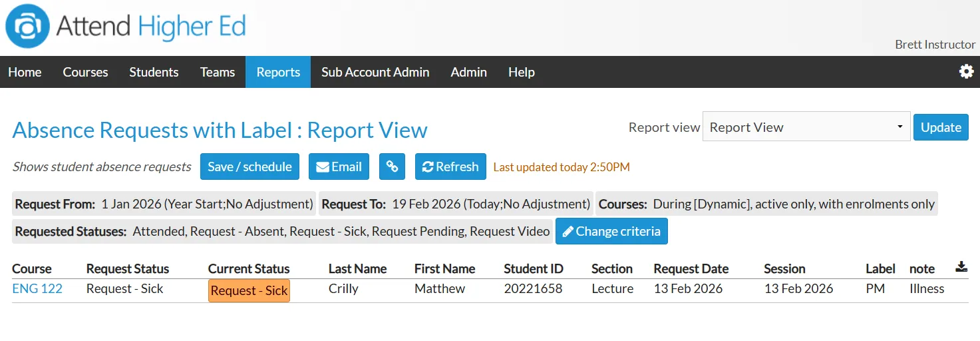Click Change criteria button
Viewport: 980px width, 341px height.
[x=611, y=231]
